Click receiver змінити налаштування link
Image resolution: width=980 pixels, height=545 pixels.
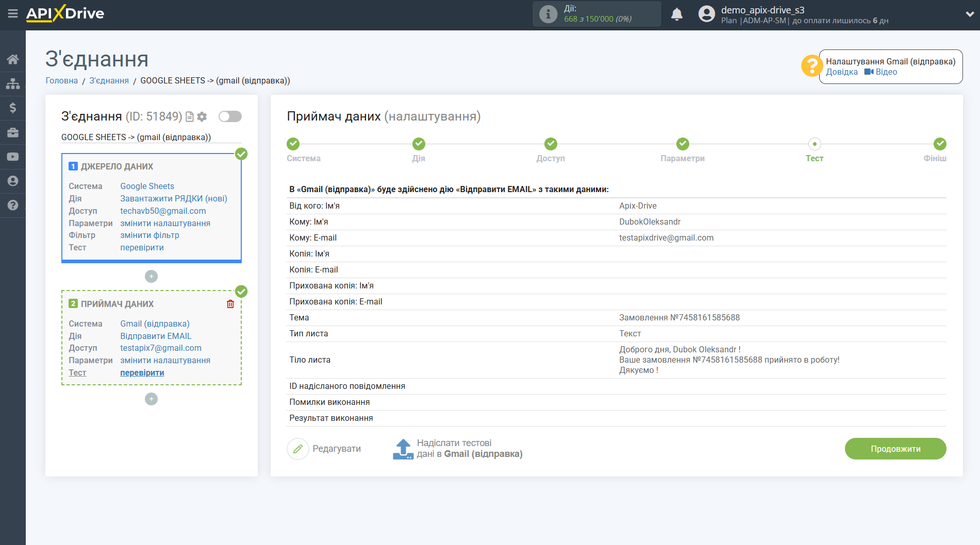point(165,360)
